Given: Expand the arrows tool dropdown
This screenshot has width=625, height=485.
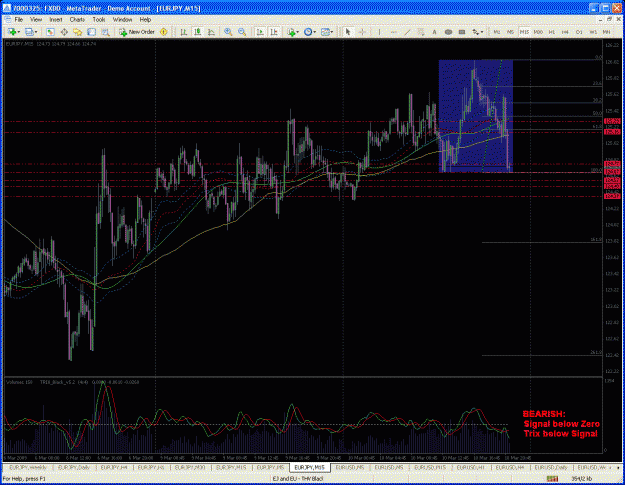Looking at the screenshot, I should 482,32.
